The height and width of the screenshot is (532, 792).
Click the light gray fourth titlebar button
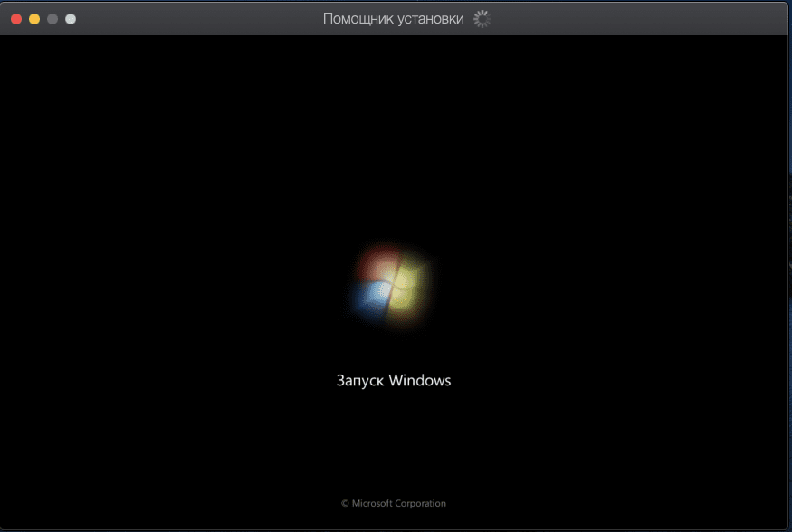(71, 19)
